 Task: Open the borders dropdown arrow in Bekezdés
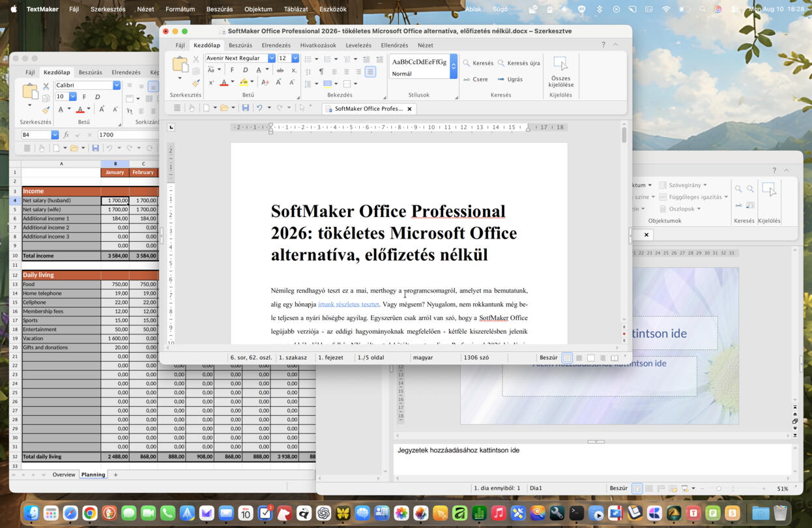(356, 83)
